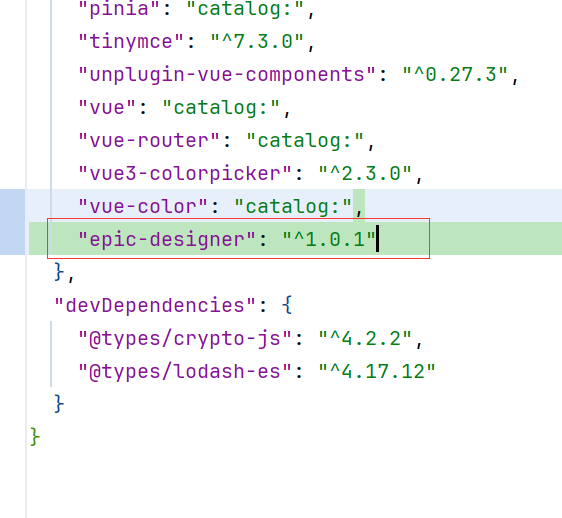Screen dimensions: 562x518
Task: Click the "@types/crypto-js" key
Action: [x=185, y=338]
